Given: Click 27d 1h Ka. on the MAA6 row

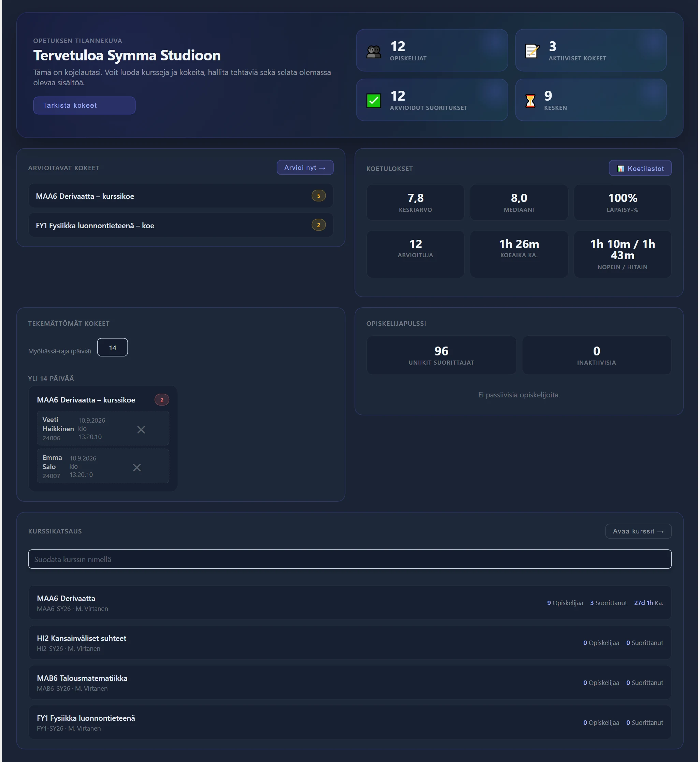Looking at the screenshot, I should (648, 603).
